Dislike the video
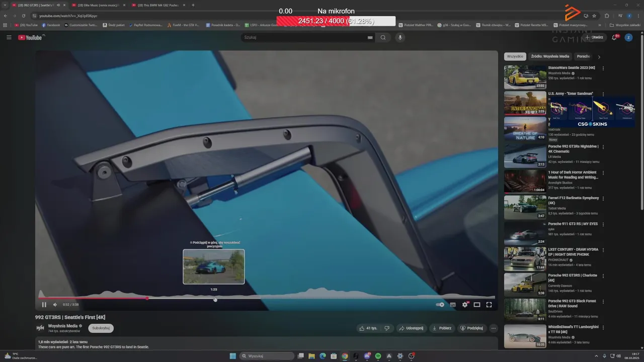644x362 pixels. point(387,328)
